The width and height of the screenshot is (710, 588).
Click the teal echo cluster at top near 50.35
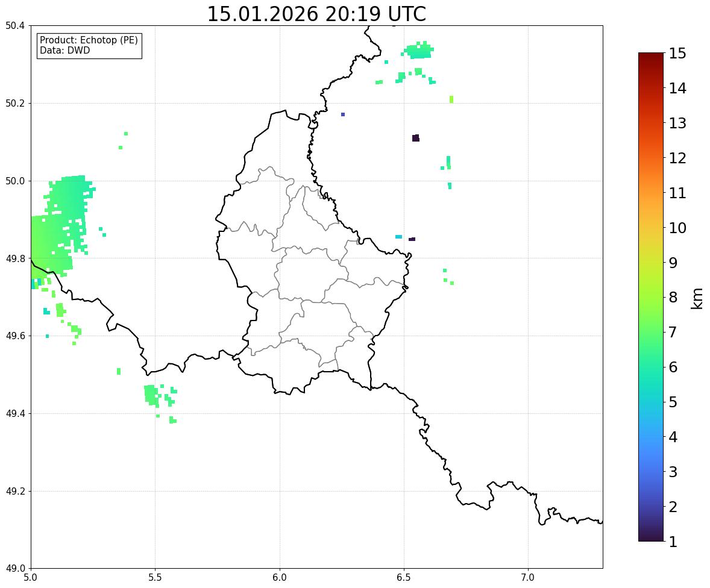tap(419, 50)
